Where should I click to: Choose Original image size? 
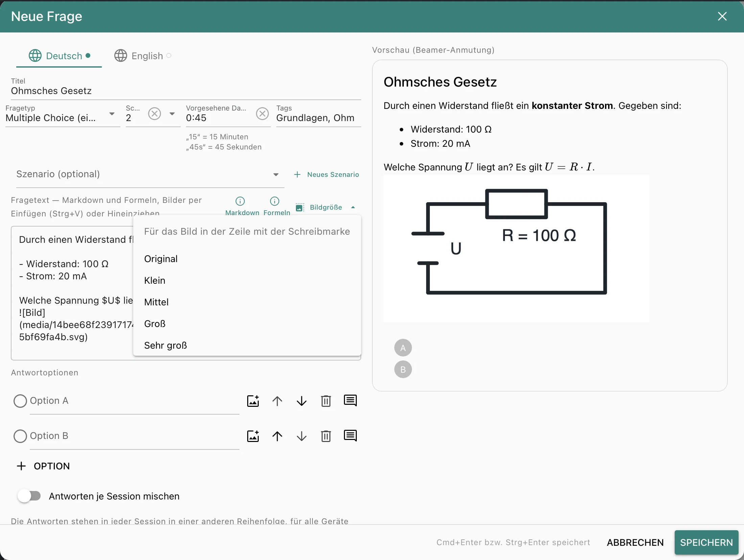click(x=247, y=259)
